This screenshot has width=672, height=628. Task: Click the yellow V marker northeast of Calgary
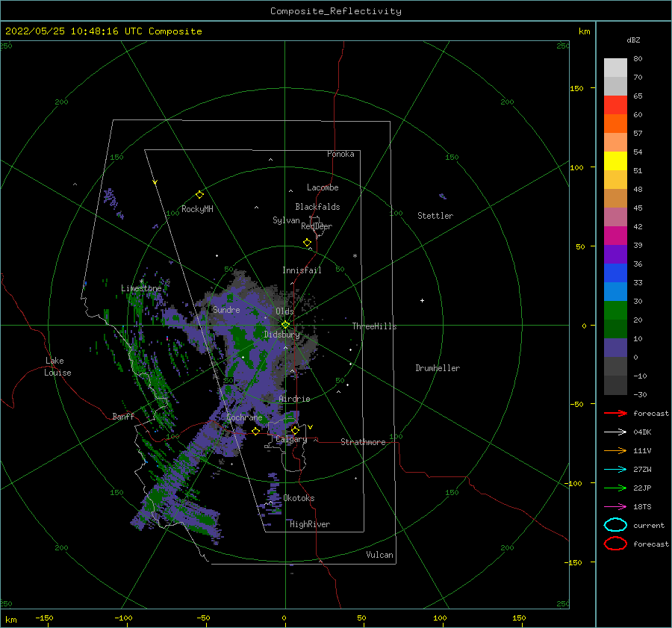[310, 427]
